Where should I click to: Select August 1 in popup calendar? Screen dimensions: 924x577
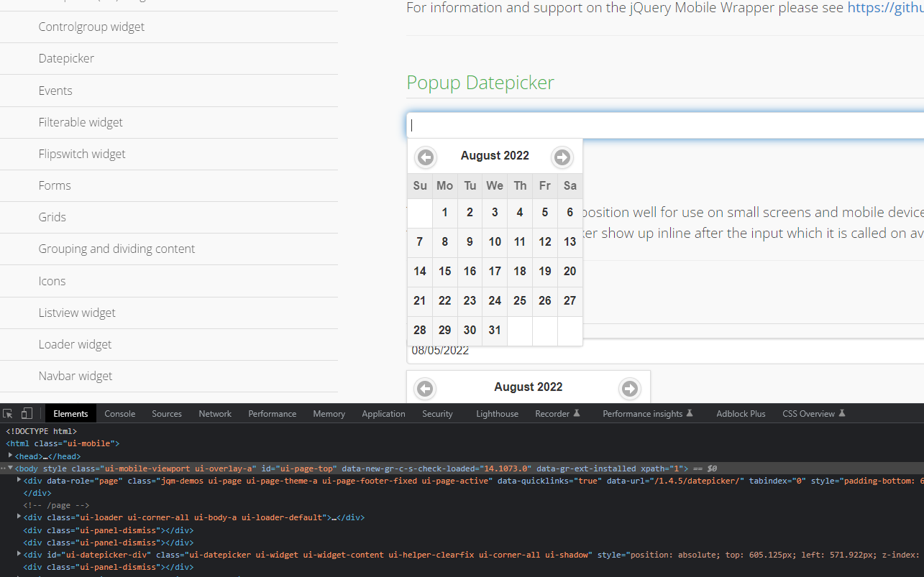pos(445,213)
